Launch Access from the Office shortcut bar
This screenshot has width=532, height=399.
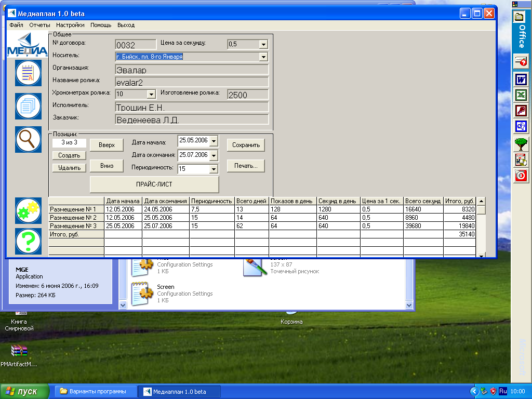(521, 111)
